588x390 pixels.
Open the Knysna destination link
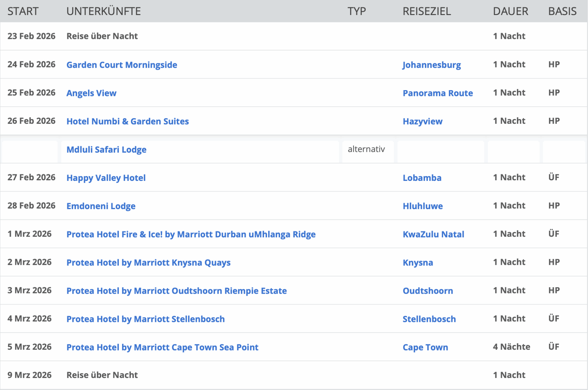coord(418,262)
